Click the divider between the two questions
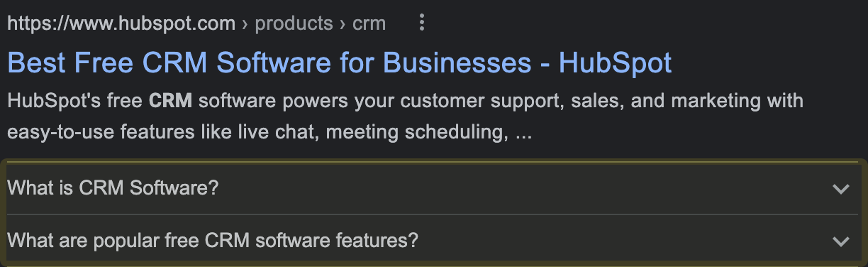This screenshot has height=267, width=868. click(x=433, y=214)
